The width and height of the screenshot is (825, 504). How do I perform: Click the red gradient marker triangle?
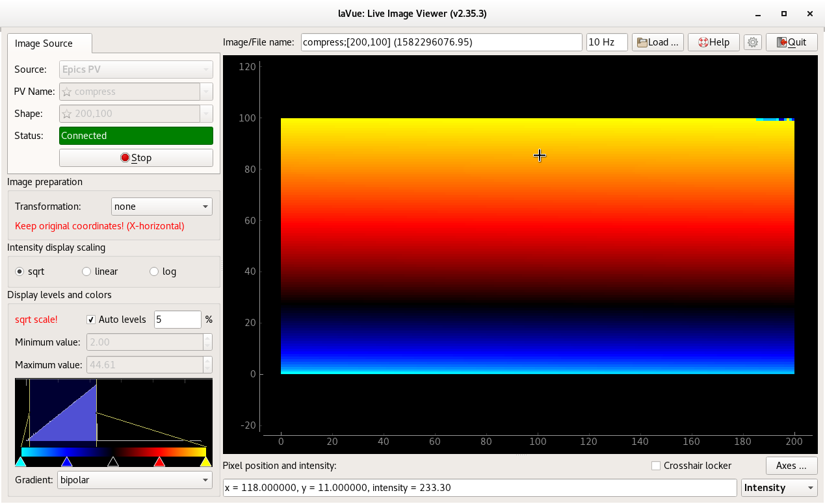click(x=159, y=462)
